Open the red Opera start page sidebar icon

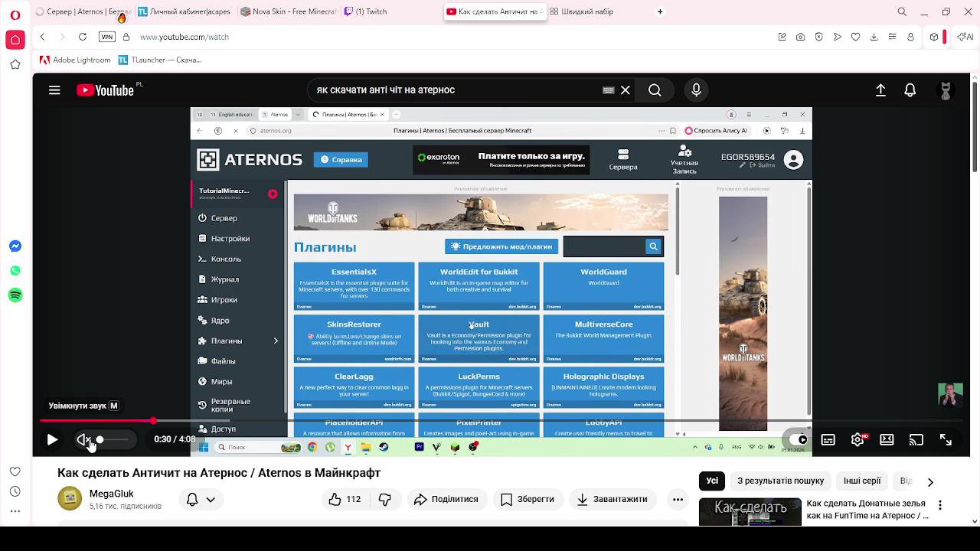coord(15,40)
